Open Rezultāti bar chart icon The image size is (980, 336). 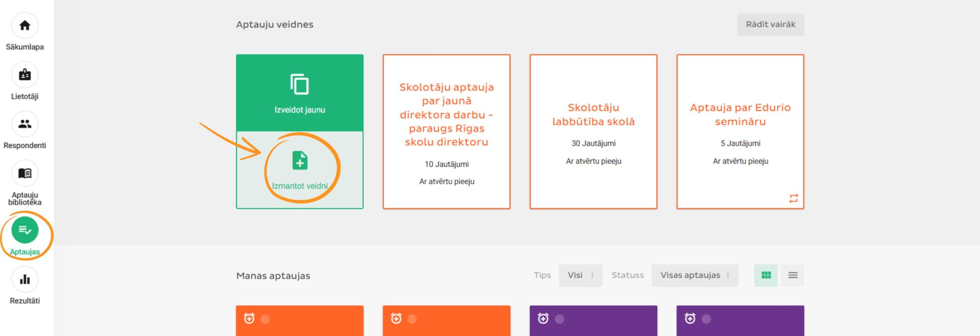[25, 279]
